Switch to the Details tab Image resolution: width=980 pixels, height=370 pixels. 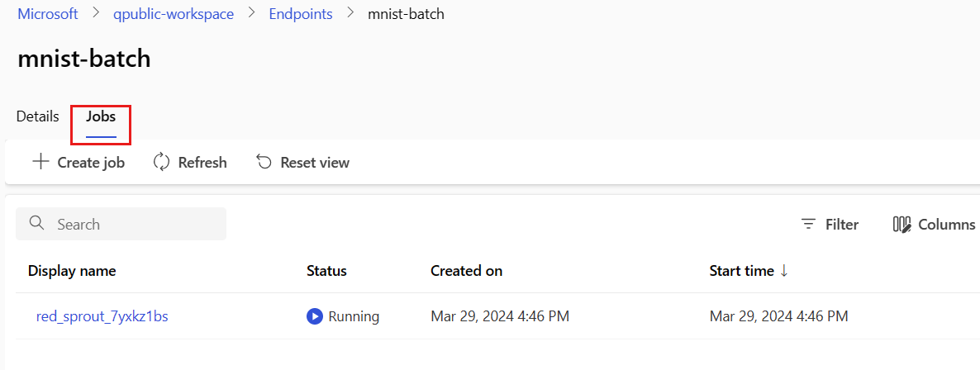tap(38, 116)
